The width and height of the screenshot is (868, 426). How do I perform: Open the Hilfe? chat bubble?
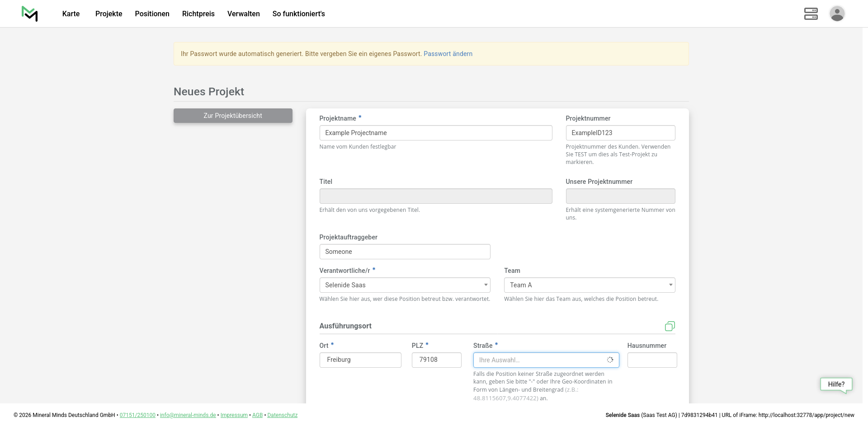click(836, 384)
